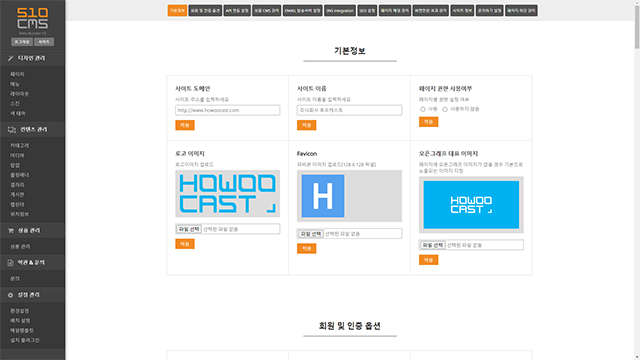Open the 상품 CMS 관리 tab
640x360 pixels.
[x=267, y=11]
